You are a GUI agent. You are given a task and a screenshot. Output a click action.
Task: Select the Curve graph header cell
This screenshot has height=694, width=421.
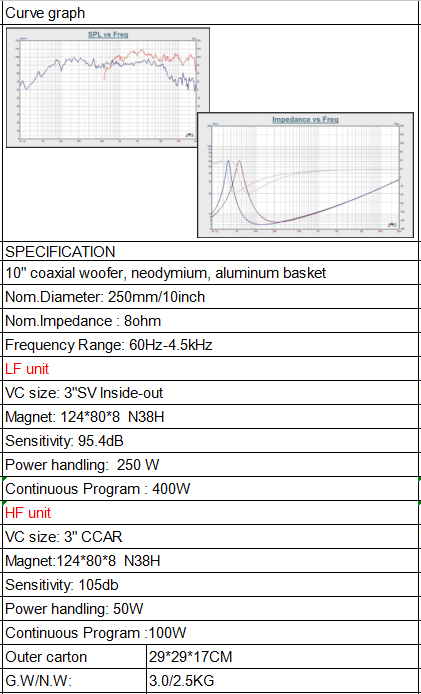coord(211,13)
